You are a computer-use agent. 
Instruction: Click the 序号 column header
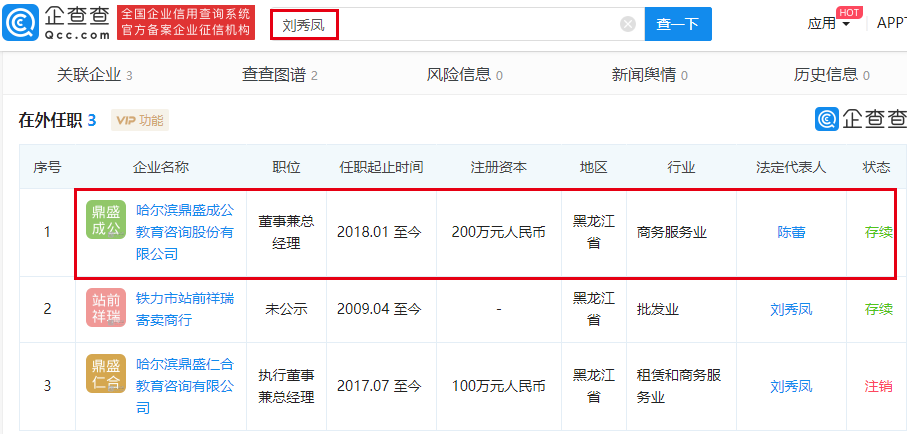point(47,167)
